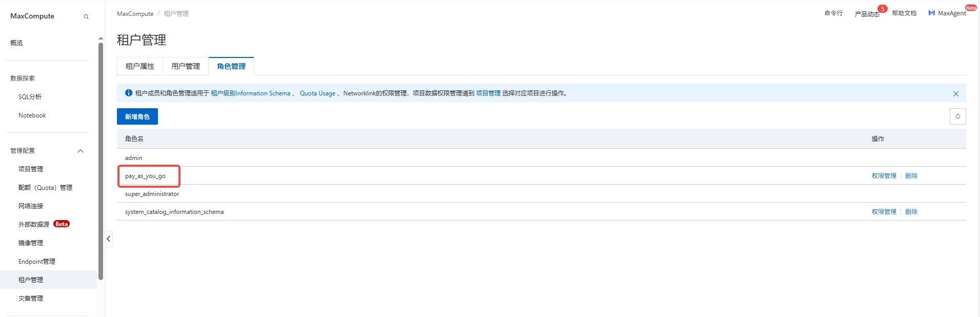The height and width of the screenshot is (317, 980).
Task: Click the search icon beside MaxCompute
Action: pyautogui.click(x=86, y=16)
